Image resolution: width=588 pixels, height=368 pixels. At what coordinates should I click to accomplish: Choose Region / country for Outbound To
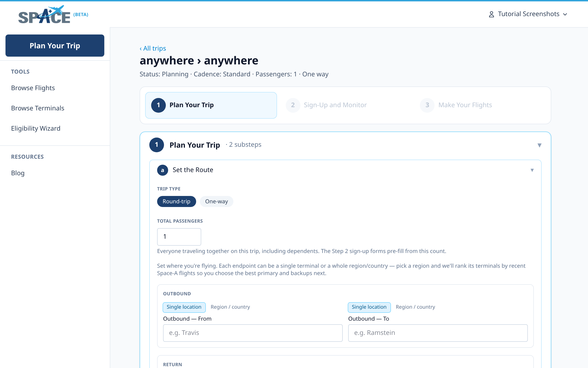pyautogui.click(x=415, y=307)
